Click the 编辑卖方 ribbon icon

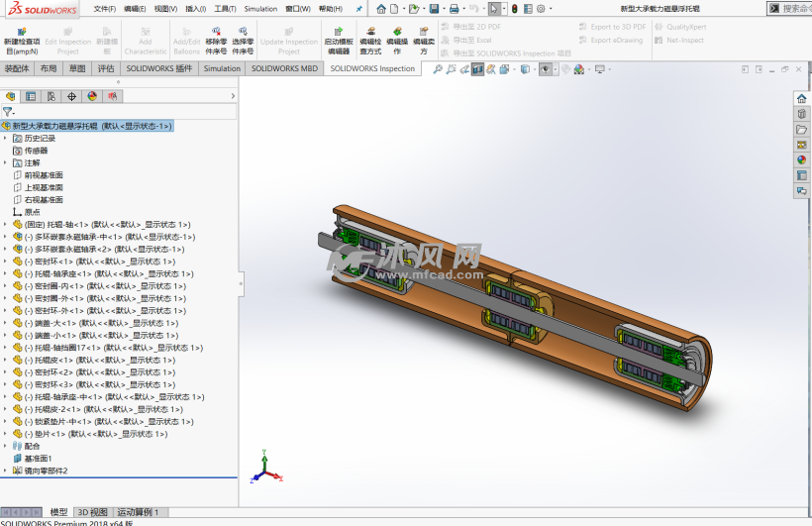pyautogui.click(x=424, y=32)
